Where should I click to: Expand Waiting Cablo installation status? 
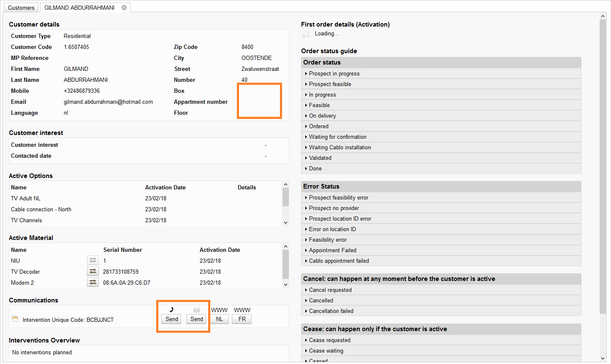(x=339, y=147)
